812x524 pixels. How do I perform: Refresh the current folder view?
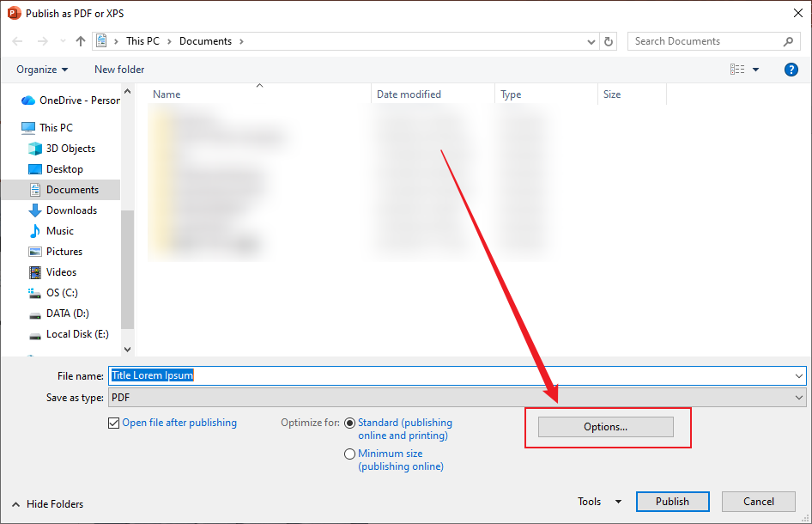(x=609, y=40)
